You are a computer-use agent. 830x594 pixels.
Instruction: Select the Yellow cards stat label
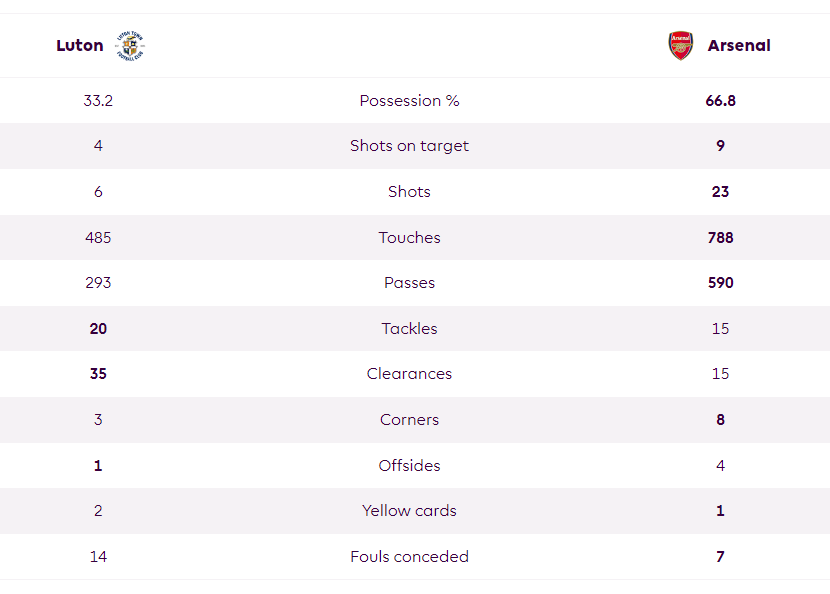pyautogui.click(x=409, y=511)
